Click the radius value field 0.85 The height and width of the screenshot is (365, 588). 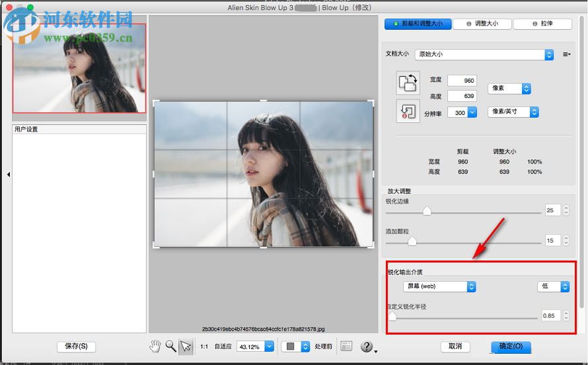[x=551, y=316]
